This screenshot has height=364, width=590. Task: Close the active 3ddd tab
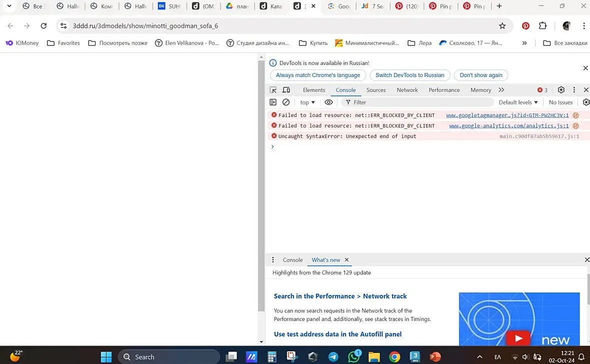tap(313, 6)
